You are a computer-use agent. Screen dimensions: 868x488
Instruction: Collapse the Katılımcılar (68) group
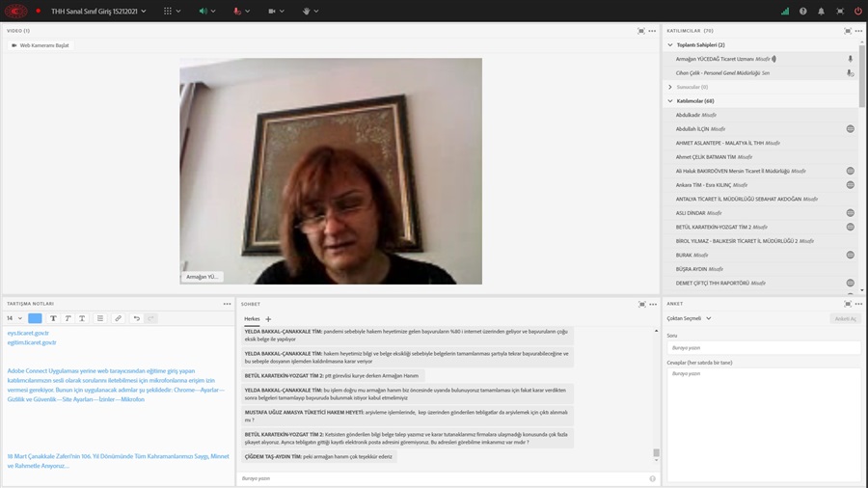tap(670, 101)
